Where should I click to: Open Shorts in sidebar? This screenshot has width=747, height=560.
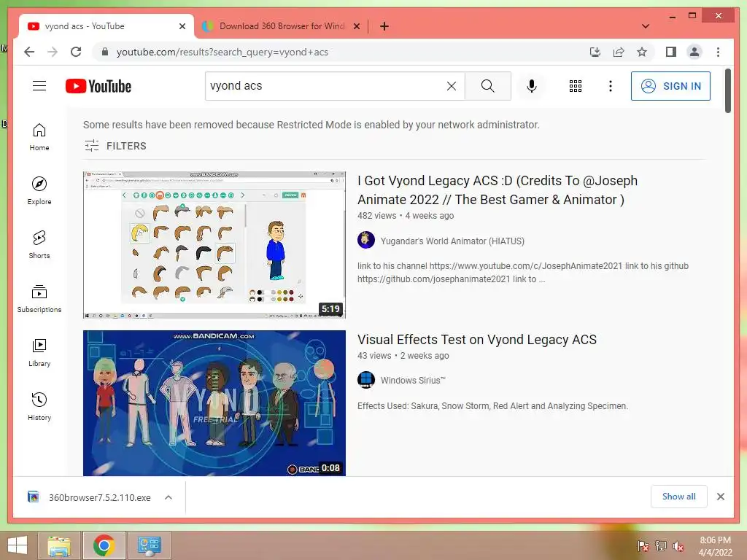coord(39,245)
